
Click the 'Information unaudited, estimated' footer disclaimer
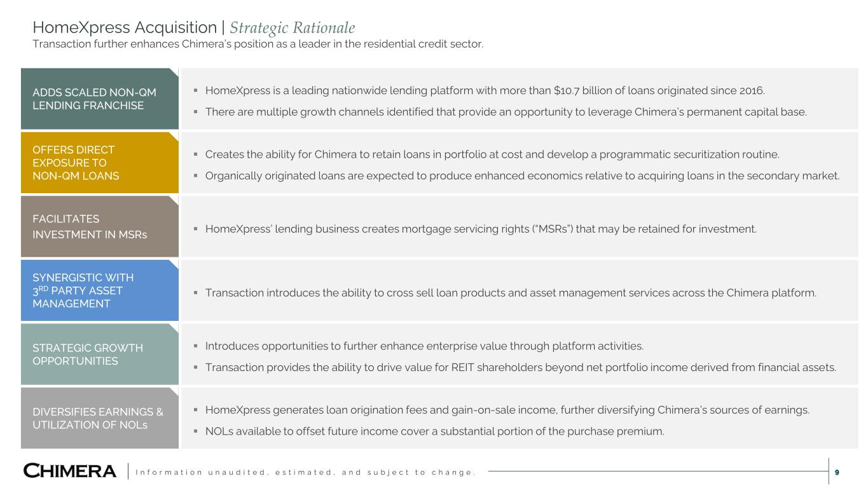coord(307,472)
